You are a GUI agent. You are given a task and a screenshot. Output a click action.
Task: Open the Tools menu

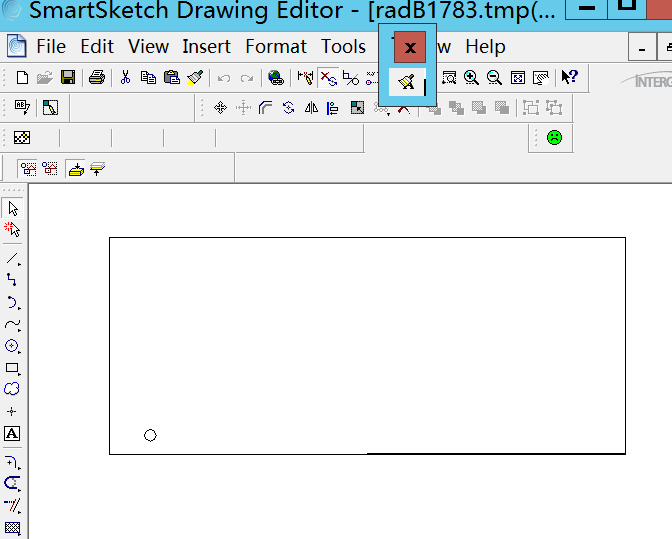[x=343, y=46]
